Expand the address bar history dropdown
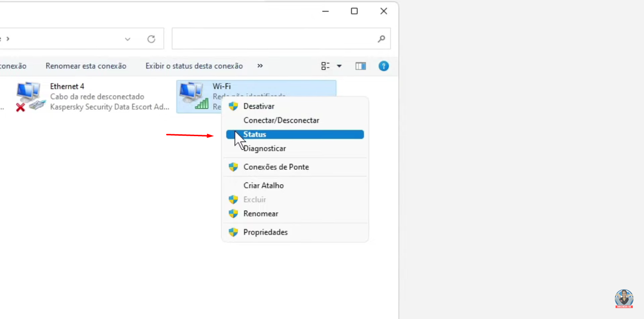The width and height of the screenshot is (644, 319). coord(127,39)
